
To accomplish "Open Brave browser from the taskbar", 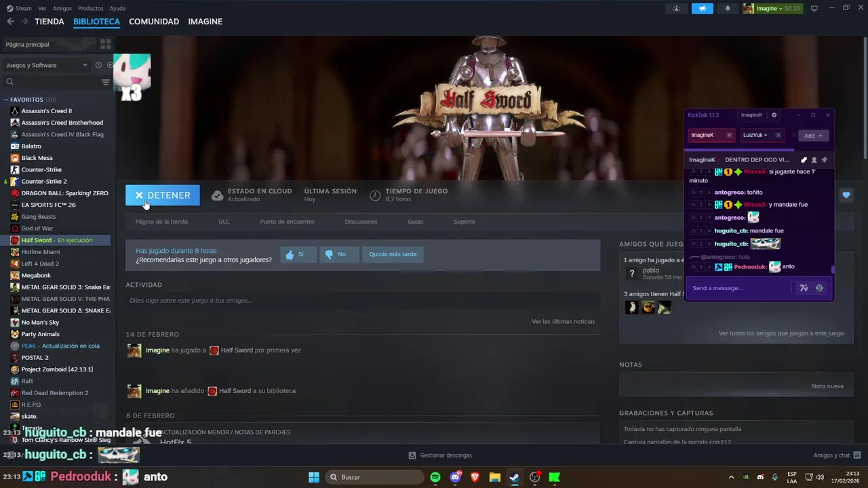I will (x=475, y=477).
